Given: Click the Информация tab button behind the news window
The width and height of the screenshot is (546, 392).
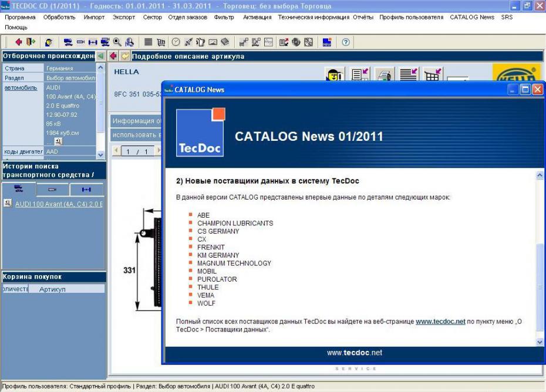Looking at the screenshot, I should click(136, 121).
